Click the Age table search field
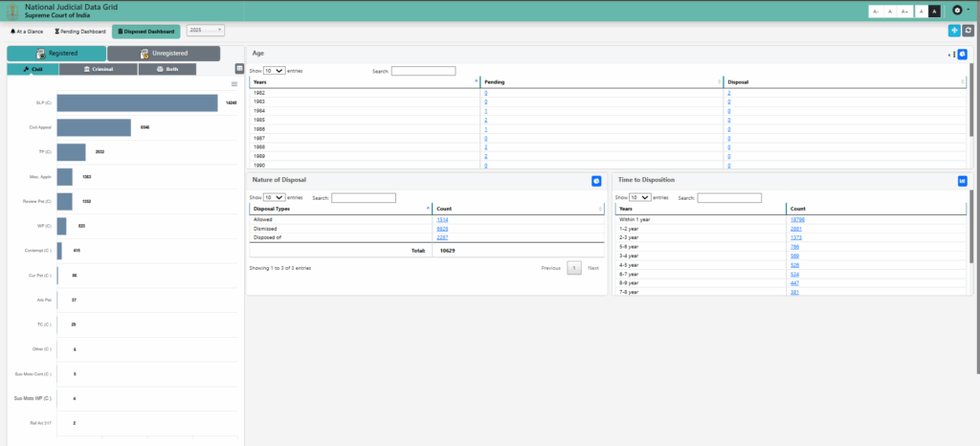 click(423, 71)
